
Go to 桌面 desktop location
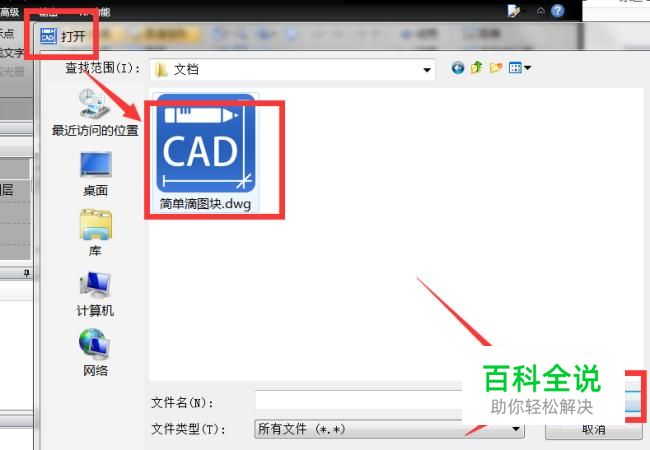coord(95,174)
